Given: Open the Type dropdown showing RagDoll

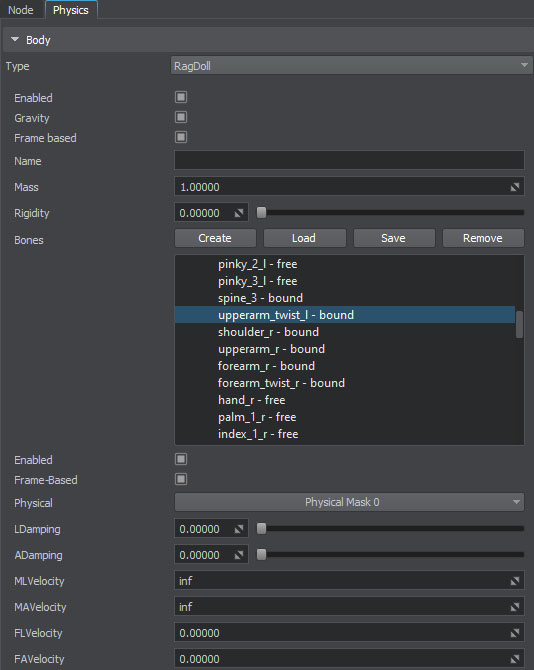Looking at the screenshot, I should click(351, 66).
